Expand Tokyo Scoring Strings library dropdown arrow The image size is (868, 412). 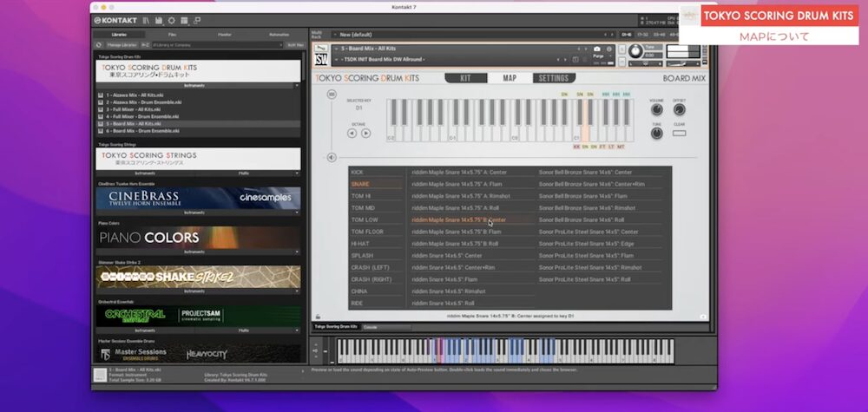pos(297,173)
